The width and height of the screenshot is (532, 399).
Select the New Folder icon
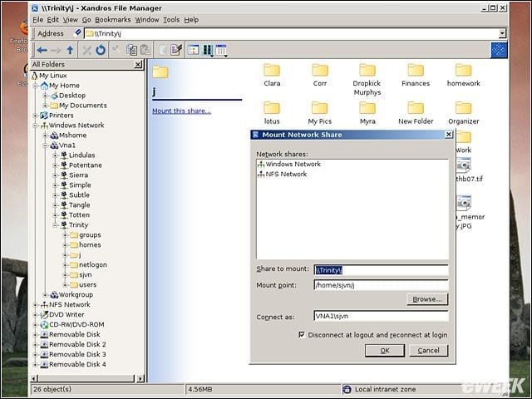tap(416, 113)
